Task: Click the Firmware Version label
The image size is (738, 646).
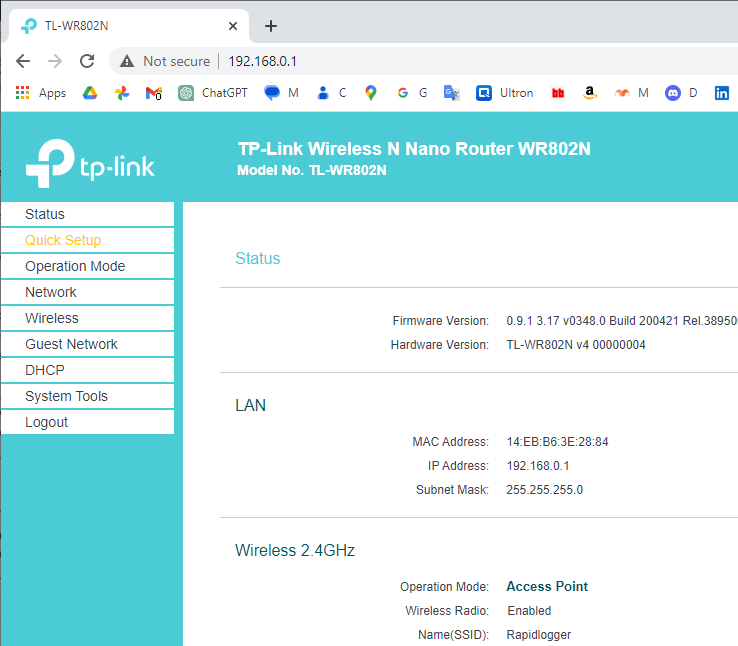Action: pos(441,321)
